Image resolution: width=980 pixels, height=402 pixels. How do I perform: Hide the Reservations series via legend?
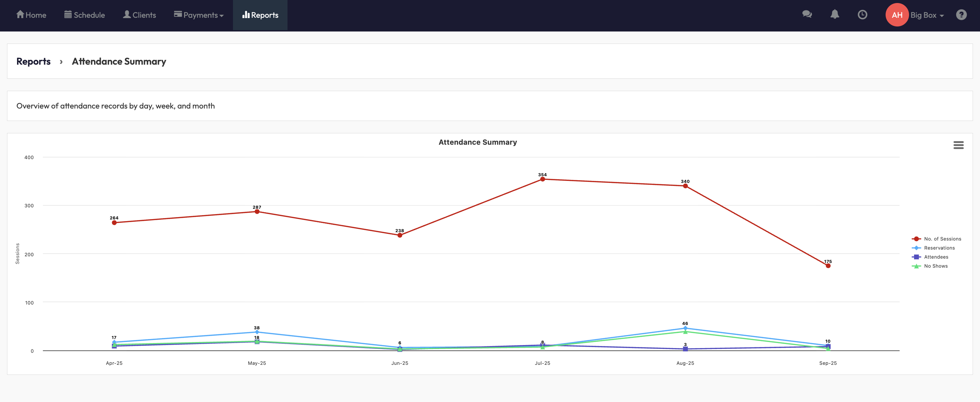(x=939, y=248)
